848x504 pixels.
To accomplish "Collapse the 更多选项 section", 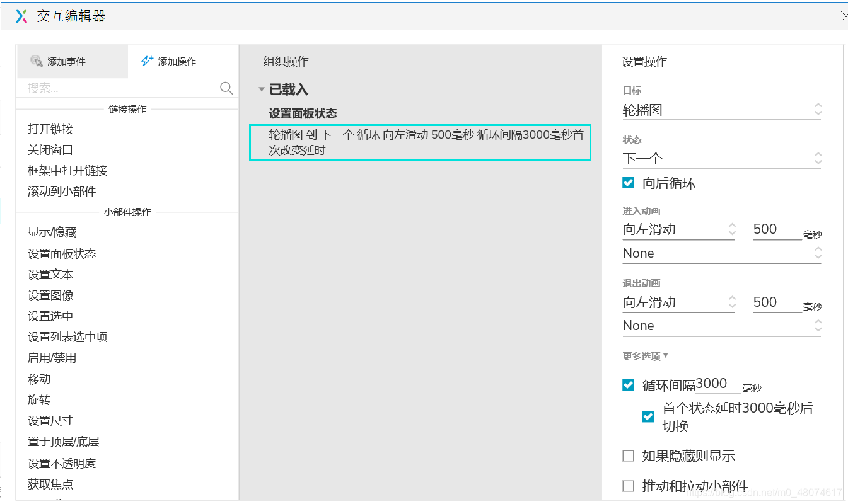I will (x=646, y=357).
